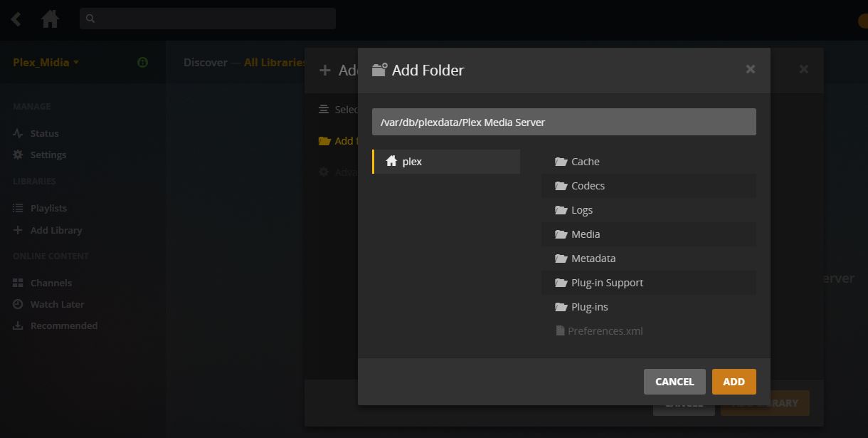Click the Channels grid icon
This screenshot has width=868, height=438.
pos(18,283)
